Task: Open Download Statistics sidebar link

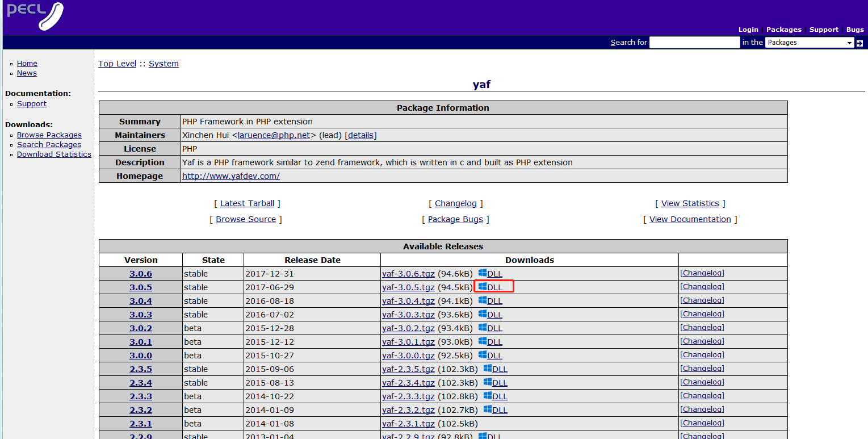Action: (x=54, y=154)
